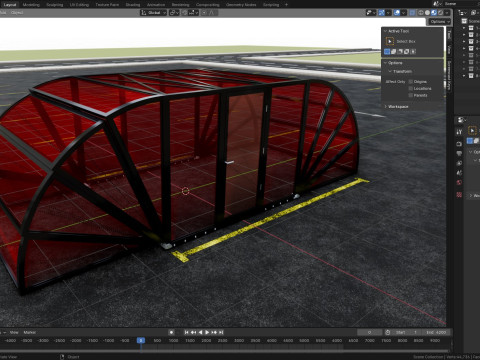480x360 pixels.
Task: Open the Tool properties tab
Action: click(x=459, y=132)
